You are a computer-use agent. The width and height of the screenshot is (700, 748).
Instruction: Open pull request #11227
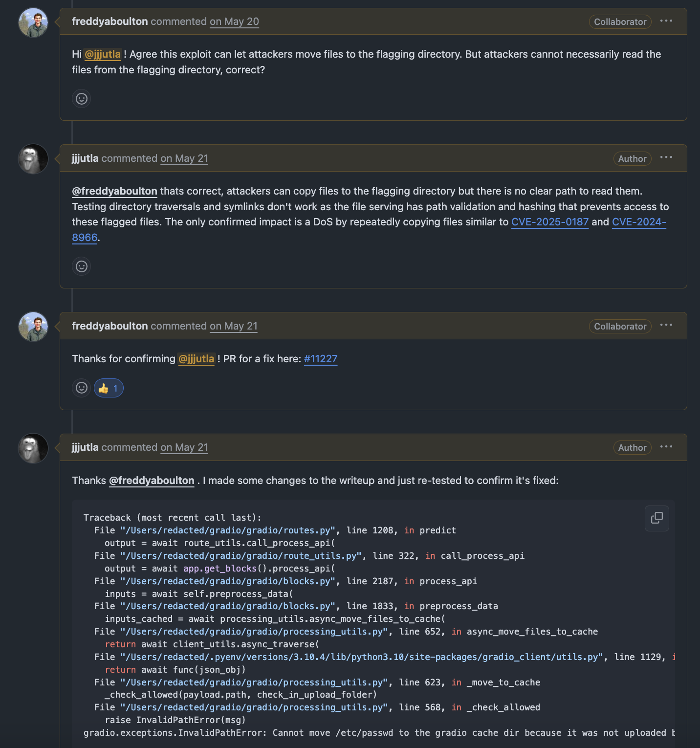[321, 359]
